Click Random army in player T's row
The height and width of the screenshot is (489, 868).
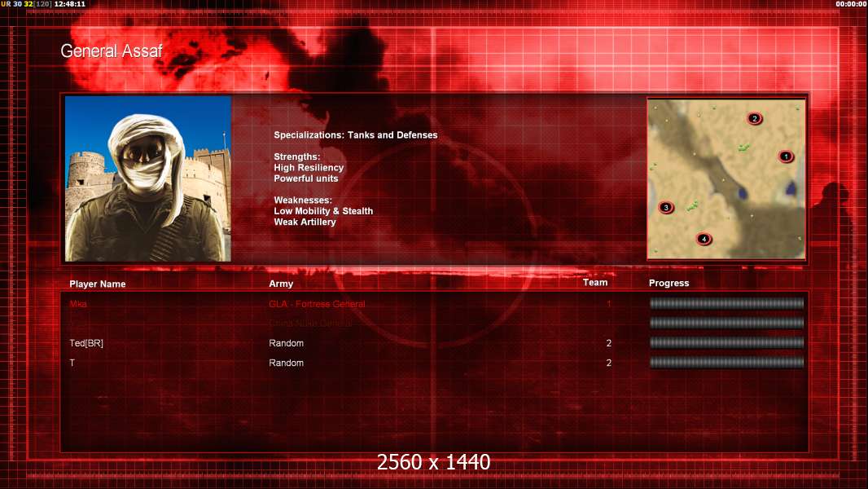286,363
